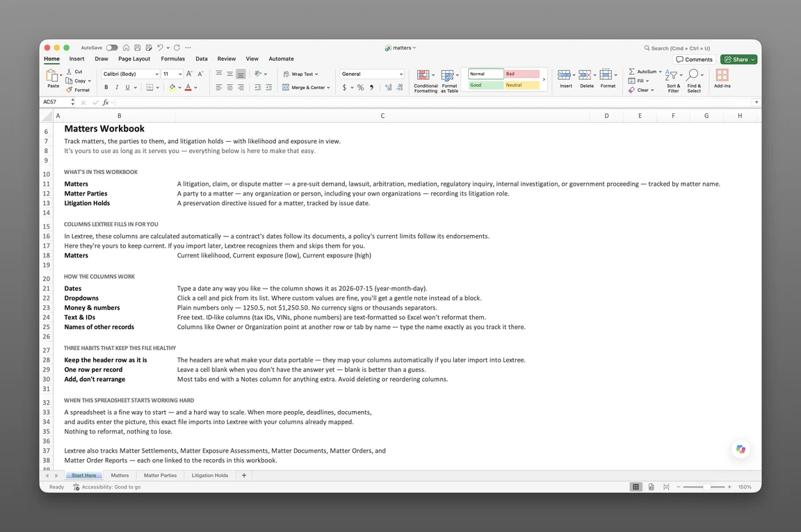Expand the cell styles gallery arrow
This screenshot has width=801, height=532.
point(544,79)
